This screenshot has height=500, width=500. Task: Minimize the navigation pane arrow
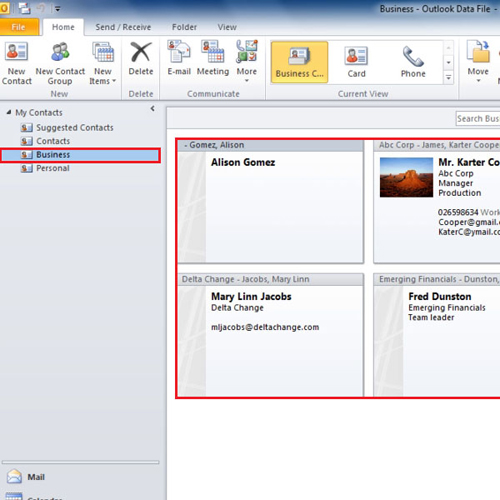pos(152,109)
